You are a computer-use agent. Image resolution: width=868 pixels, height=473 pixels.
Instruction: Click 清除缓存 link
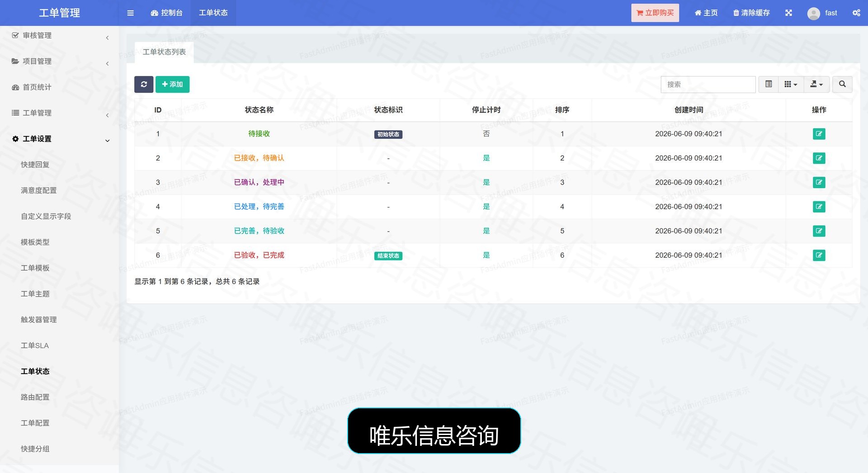pos(751,13)
